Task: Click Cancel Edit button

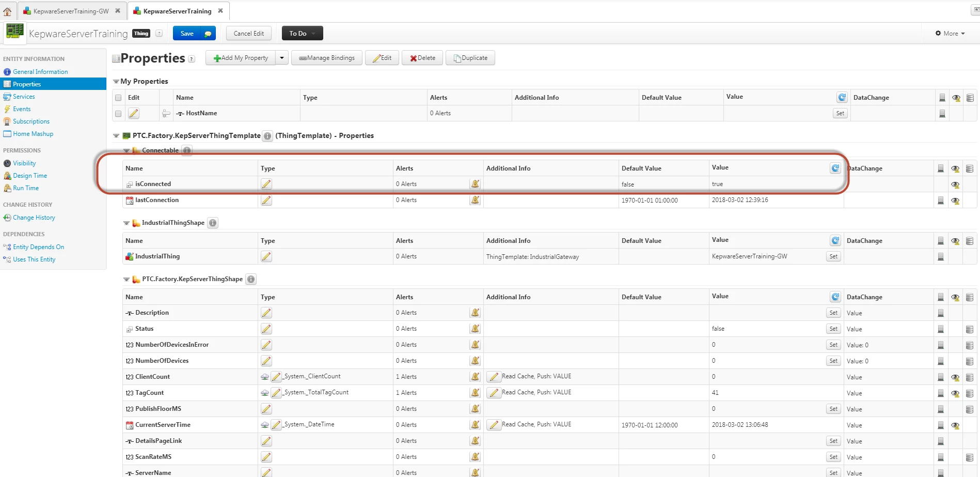Action: click(x=248, y=34)
